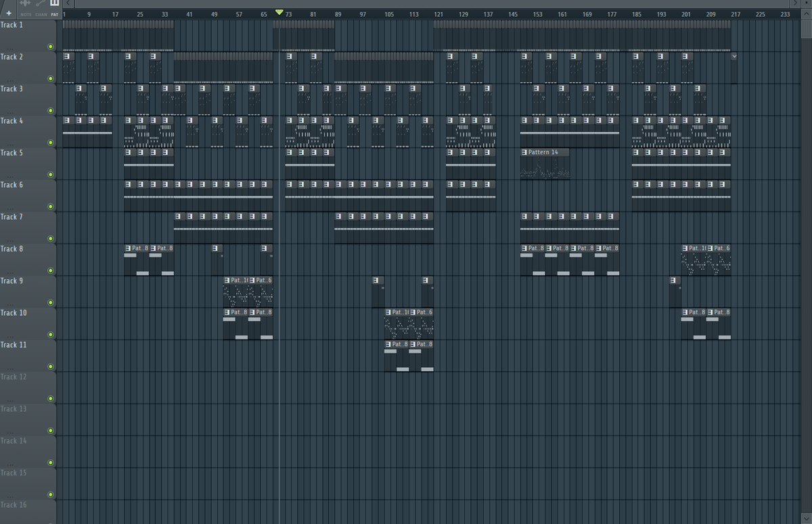Select the first Pat..8 clip on Track 11
The image size is (812, 524).
397,356
